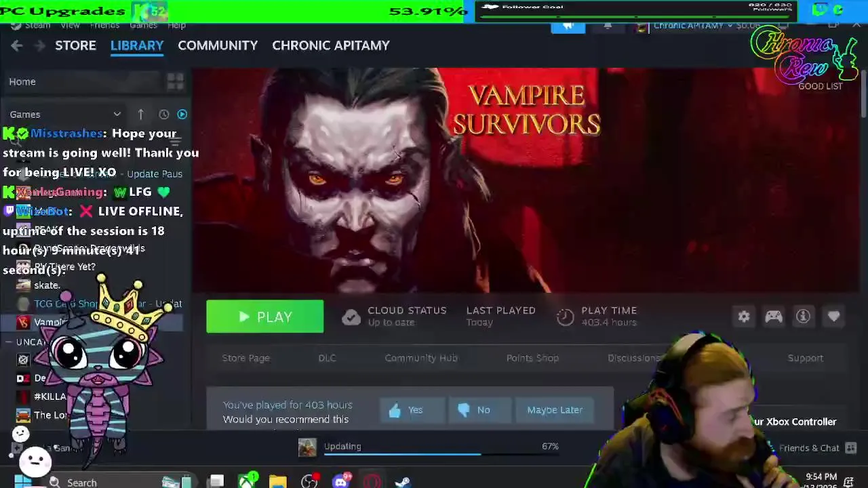Open File Explorer from the taskbar
The image size is (868, 488).
point(277,482)
